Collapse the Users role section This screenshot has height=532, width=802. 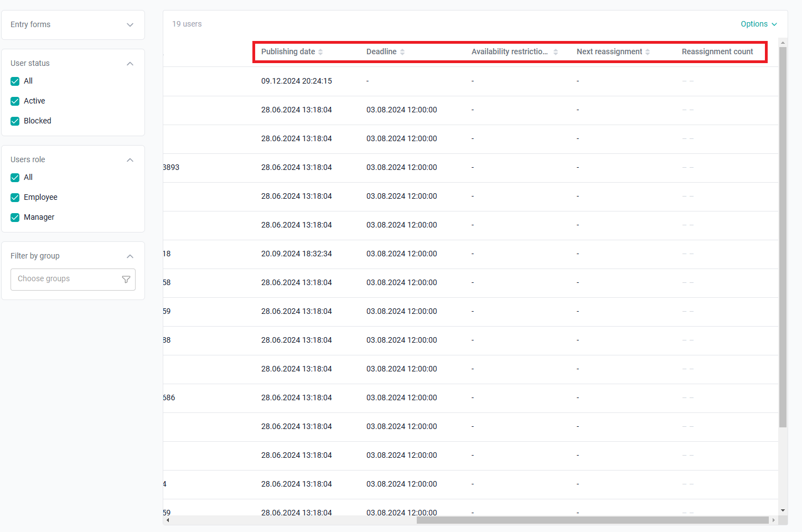130,160
